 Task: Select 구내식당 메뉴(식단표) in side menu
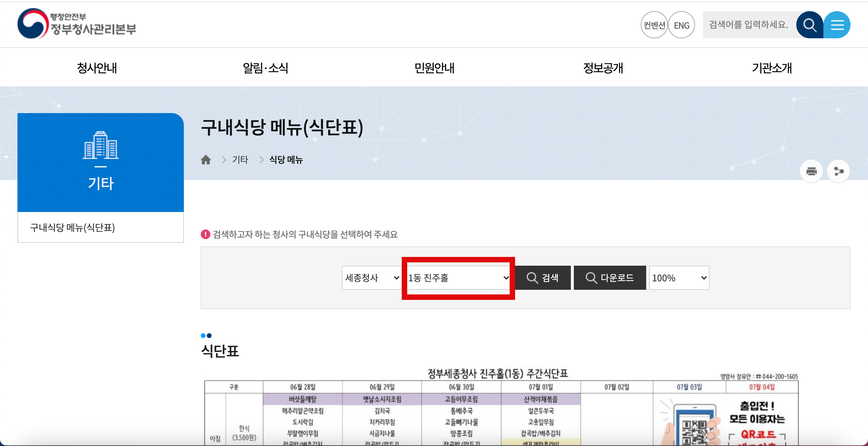coord(72,228)
